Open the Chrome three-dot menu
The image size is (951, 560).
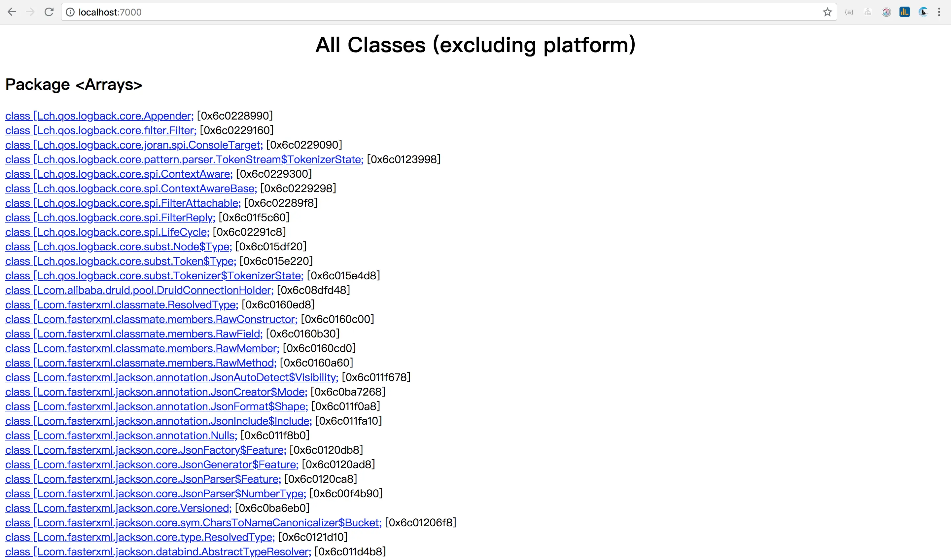[x=939, y=12]
